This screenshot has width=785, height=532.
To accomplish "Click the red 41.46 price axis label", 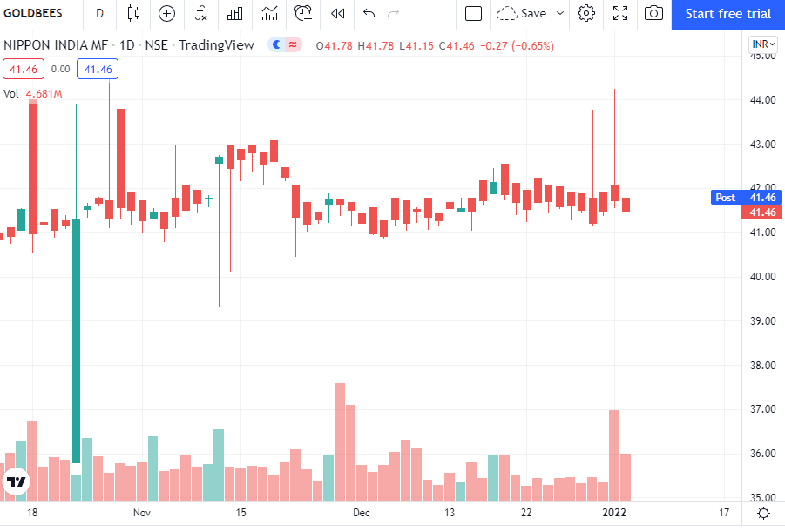I will click(x=762, y=212).
